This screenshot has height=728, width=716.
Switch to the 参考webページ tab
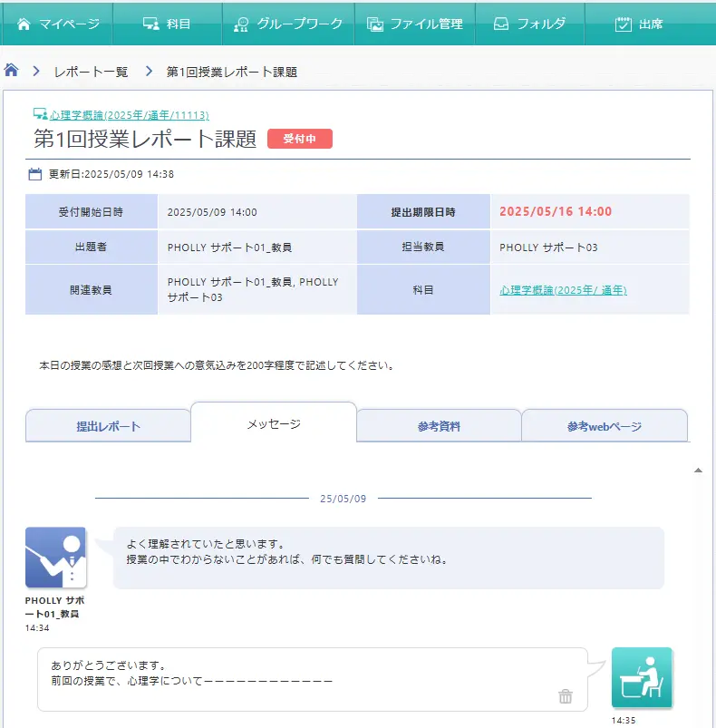pyautogui.click(x=605, y=426)
